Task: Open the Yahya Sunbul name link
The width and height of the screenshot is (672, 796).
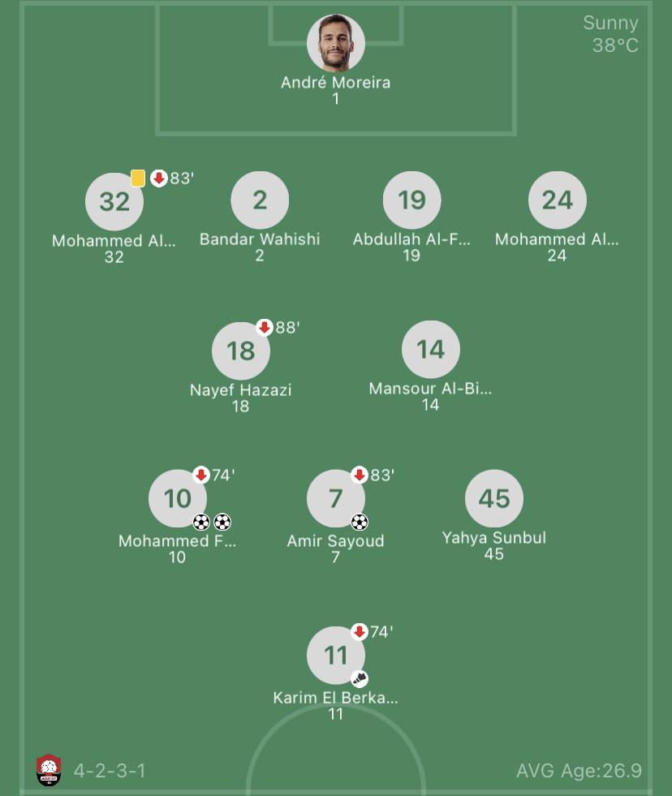Action: (493, 538)
